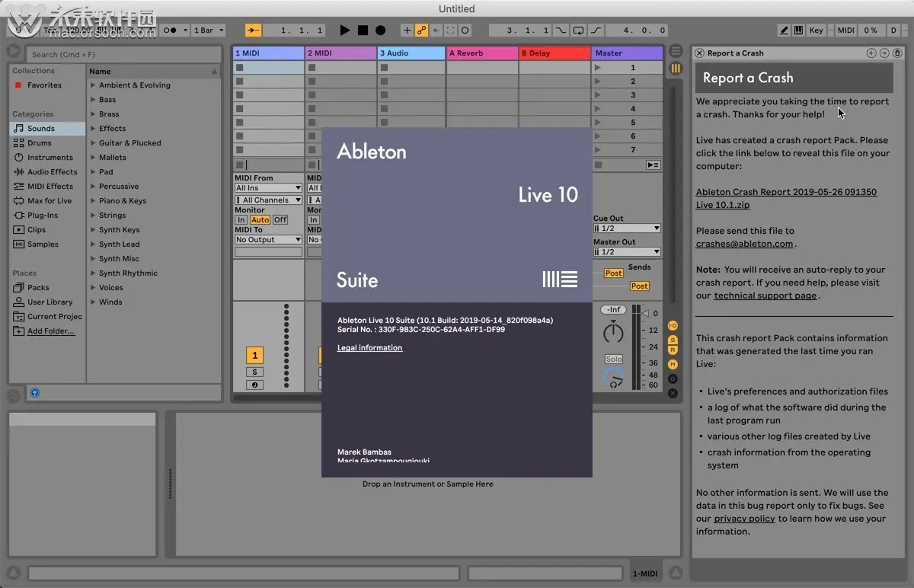Expand the Winds folder
Image resolution: width=914 pixels, height=588 pixels.
93,302
